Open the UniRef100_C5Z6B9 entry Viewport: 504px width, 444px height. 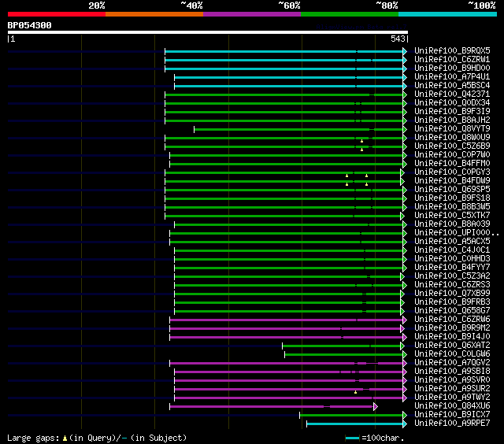point(452,146)
